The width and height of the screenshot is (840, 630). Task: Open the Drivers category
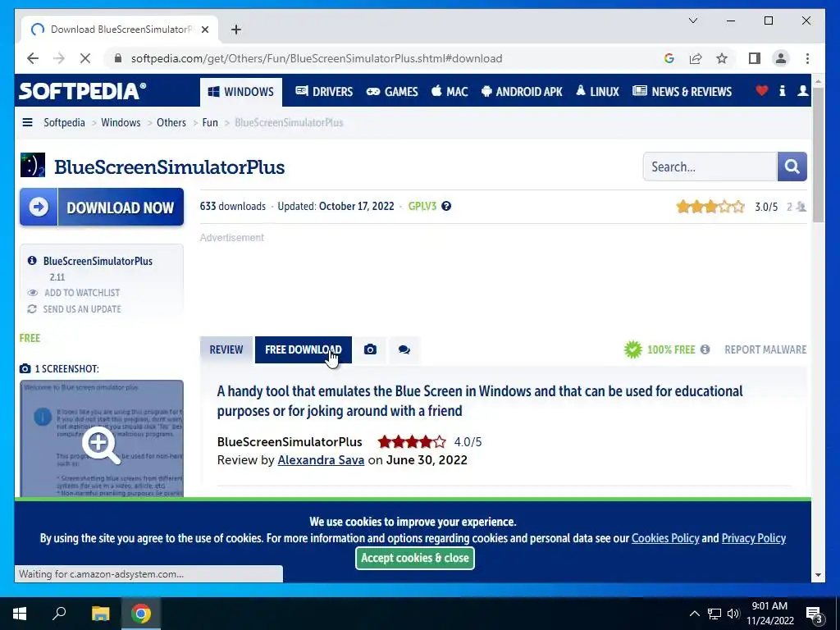324,92
